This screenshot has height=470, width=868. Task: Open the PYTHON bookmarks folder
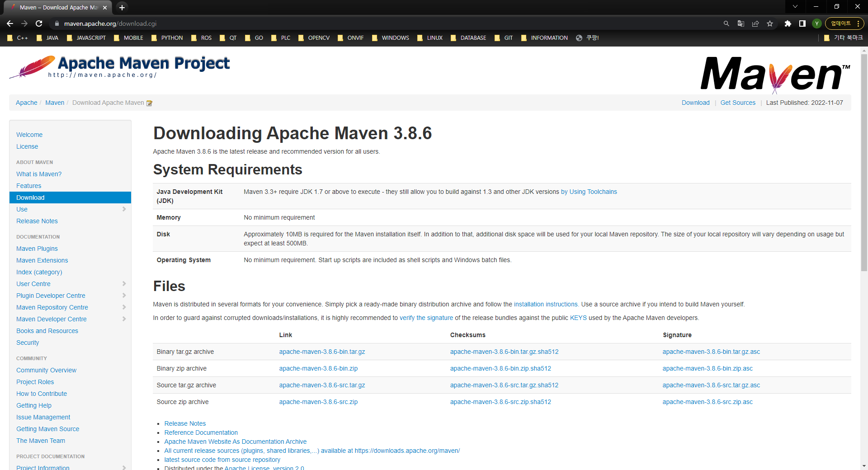167,38
